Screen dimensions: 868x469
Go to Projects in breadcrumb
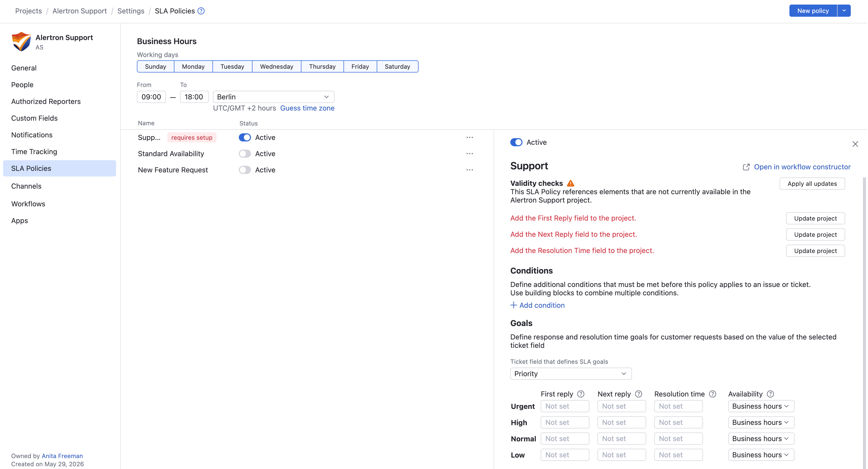coord(29,11)
